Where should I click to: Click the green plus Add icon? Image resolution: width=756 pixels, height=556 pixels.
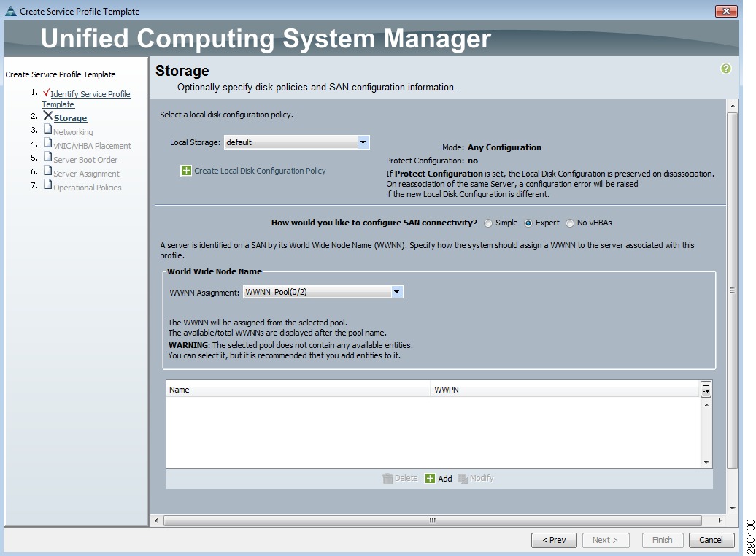click(x=430, y=479)
